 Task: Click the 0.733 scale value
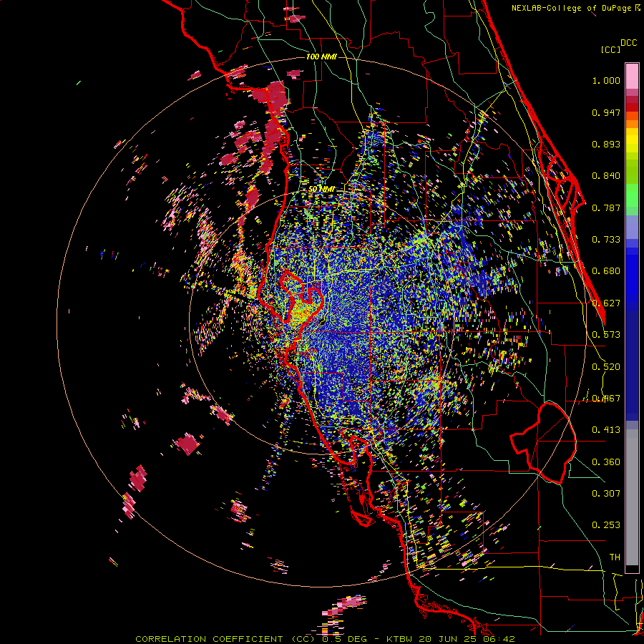click(606, 240)
